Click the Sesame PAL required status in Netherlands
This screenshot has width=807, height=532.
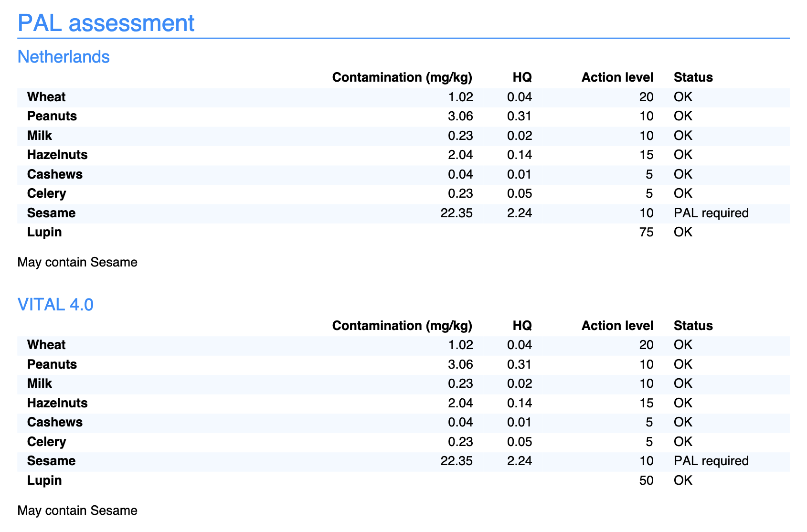tap(711, 213)
